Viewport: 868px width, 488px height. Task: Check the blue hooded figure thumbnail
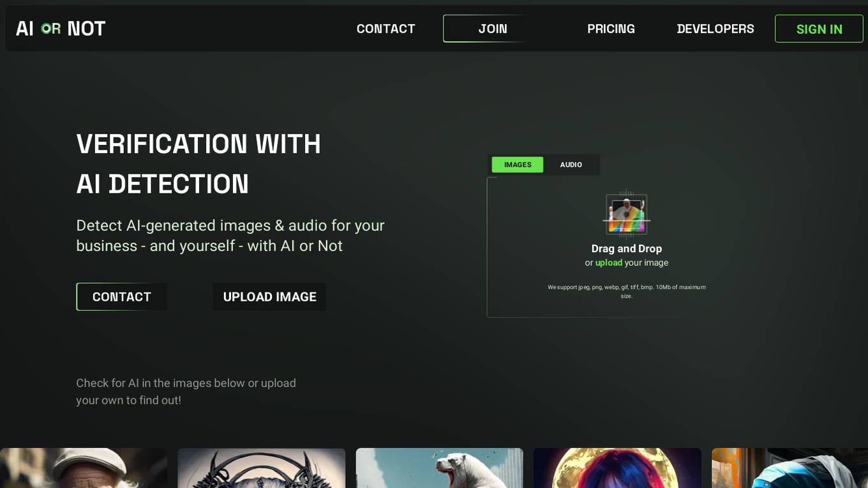coord(789,468)
